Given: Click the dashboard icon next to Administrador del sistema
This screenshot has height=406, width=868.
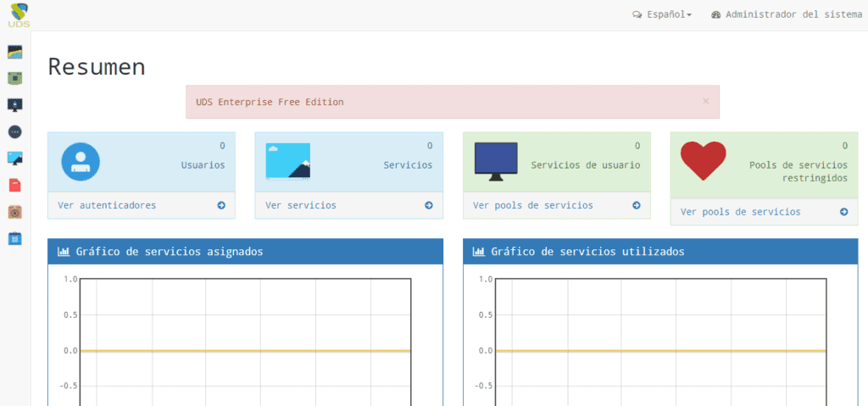Looking at the screenshot, I should [x=715, y=15].
